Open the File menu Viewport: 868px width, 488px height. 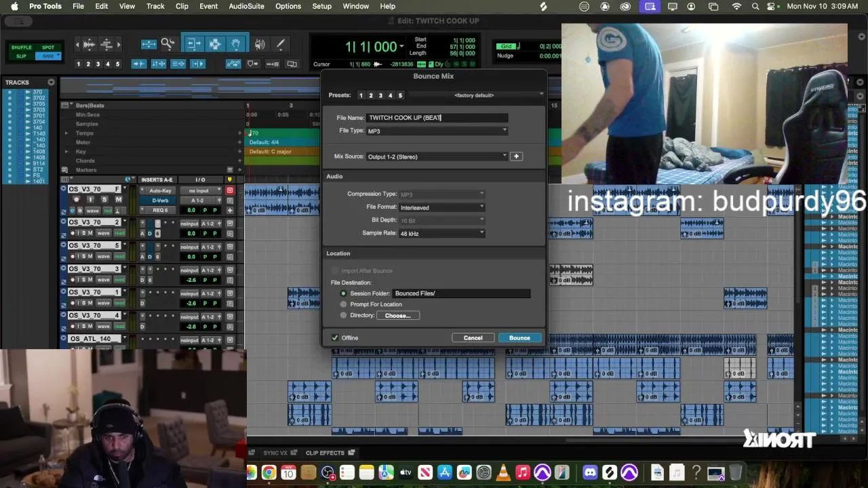pos(78,6)
